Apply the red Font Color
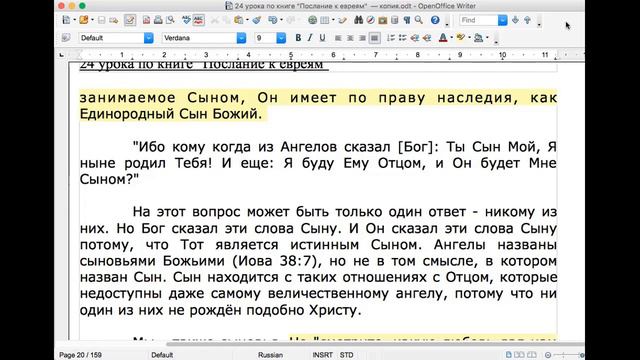Image resolution: width=640 pixels, height=360 pixels. pos(443,38)
